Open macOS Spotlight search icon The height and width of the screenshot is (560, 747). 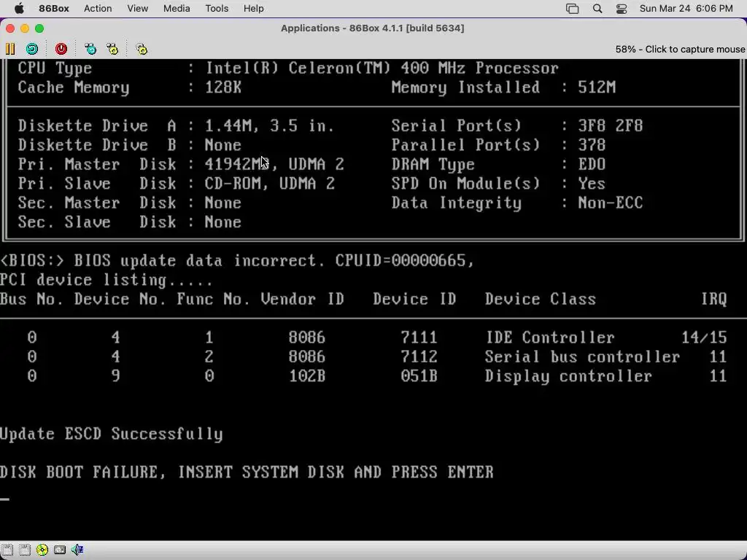[x=597, y=9]
